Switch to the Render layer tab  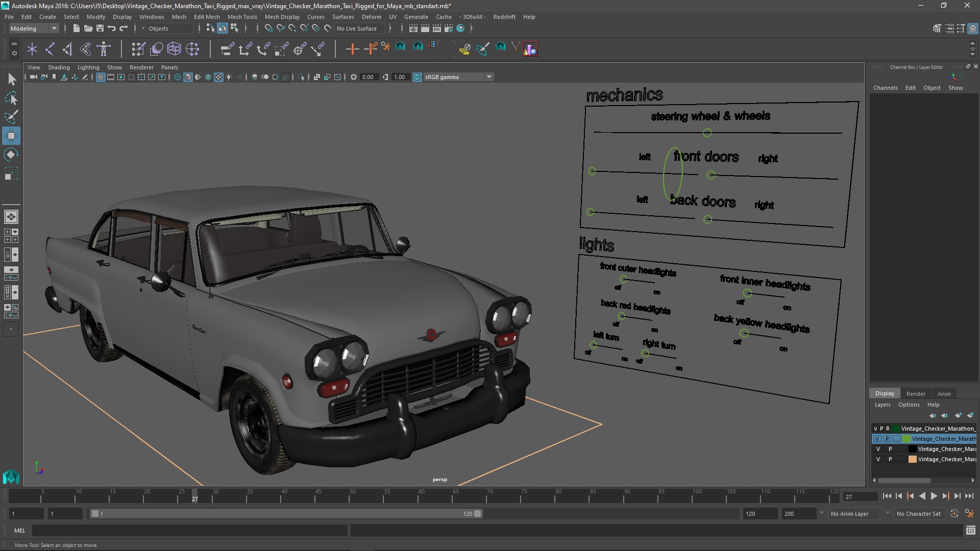coord(916,394)
